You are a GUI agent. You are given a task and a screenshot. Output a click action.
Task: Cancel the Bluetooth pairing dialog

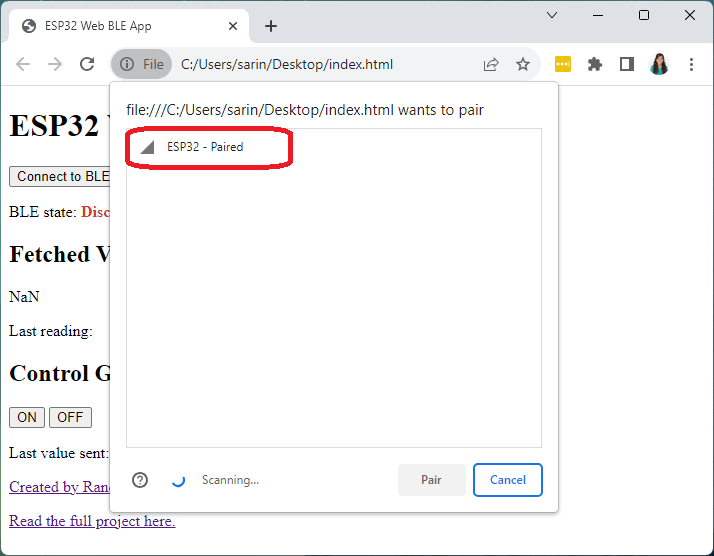(508, 480)
